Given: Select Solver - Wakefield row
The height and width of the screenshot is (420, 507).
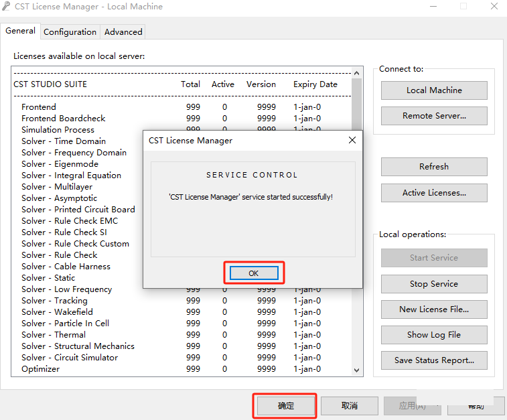Looking at the screenshot, I should (x=182, y=312).
